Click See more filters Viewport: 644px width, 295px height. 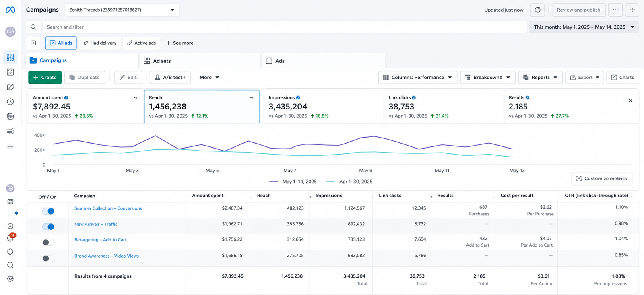[180, 43]
